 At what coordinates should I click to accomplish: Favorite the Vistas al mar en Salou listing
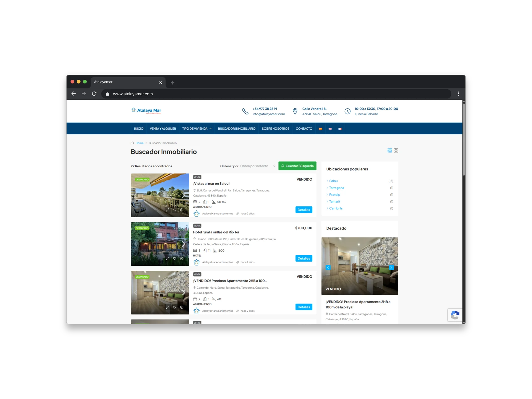pos(175,210)
